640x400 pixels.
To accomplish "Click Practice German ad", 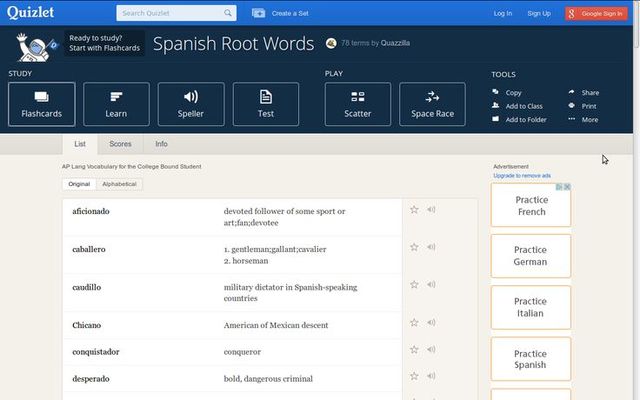I will (531, 256).
